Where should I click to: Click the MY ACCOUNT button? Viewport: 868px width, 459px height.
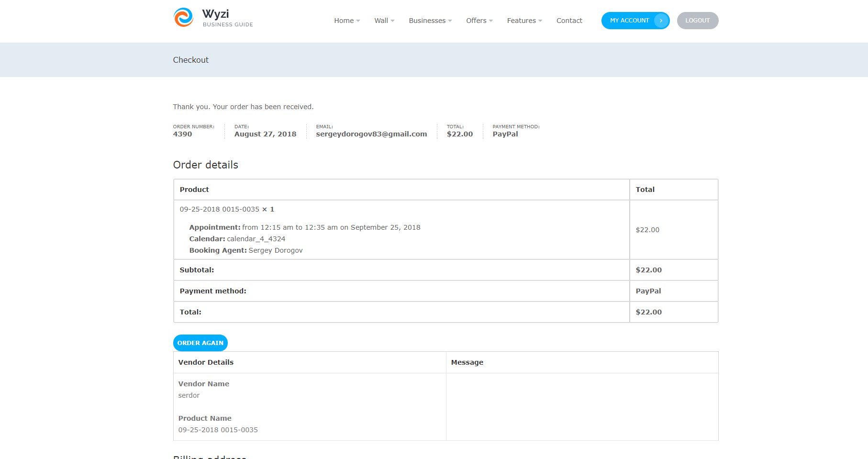[x=629, y=21]
